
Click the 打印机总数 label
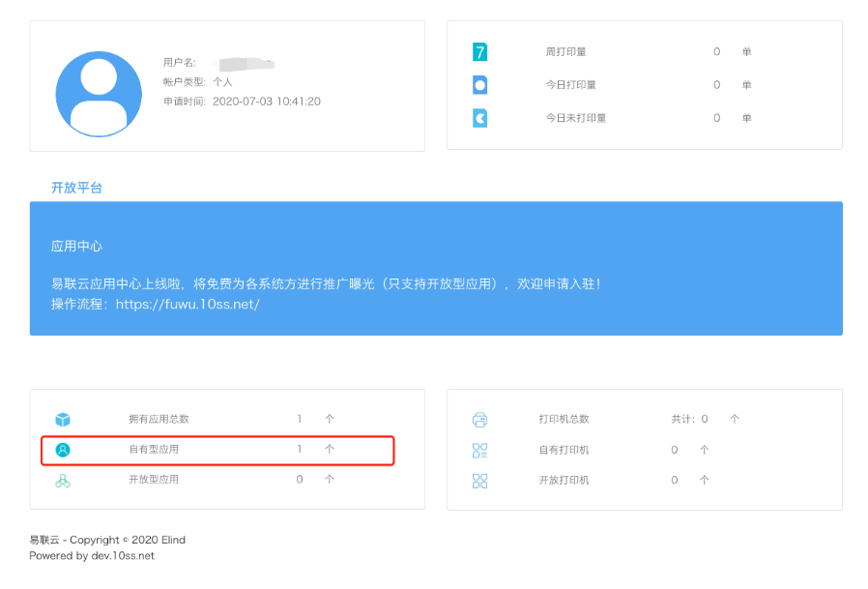point(564,420)
